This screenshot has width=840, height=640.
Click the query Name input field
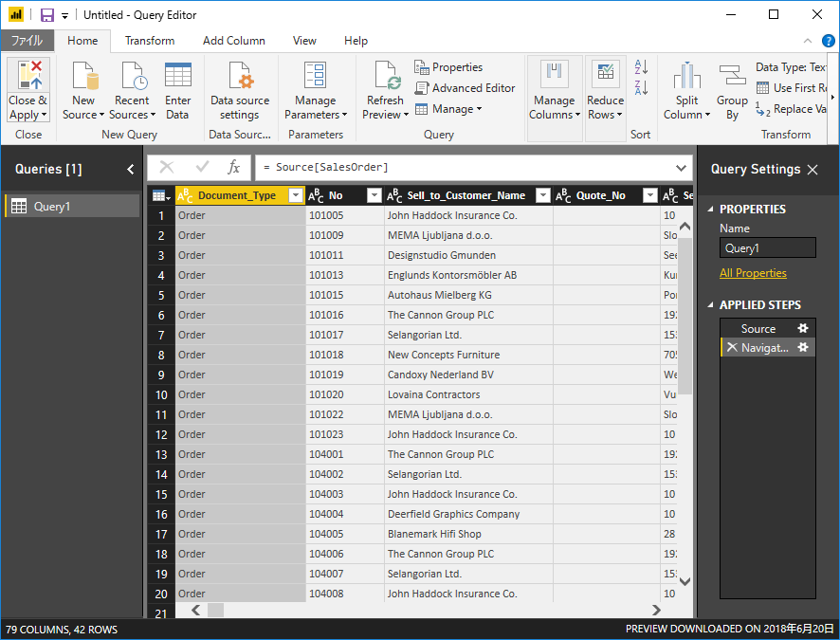pos(767,248)
